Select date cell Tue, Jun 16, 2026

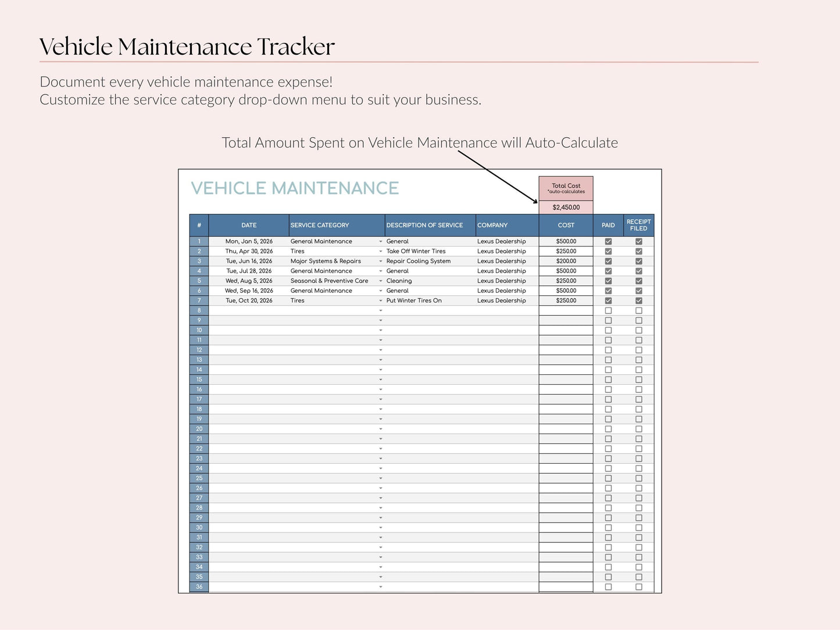[249, 261]
